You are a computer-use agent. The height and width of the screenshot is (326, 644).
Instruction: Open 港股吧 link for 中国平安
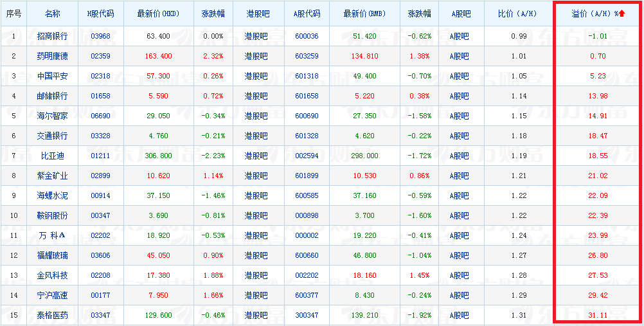click(256, 76)
